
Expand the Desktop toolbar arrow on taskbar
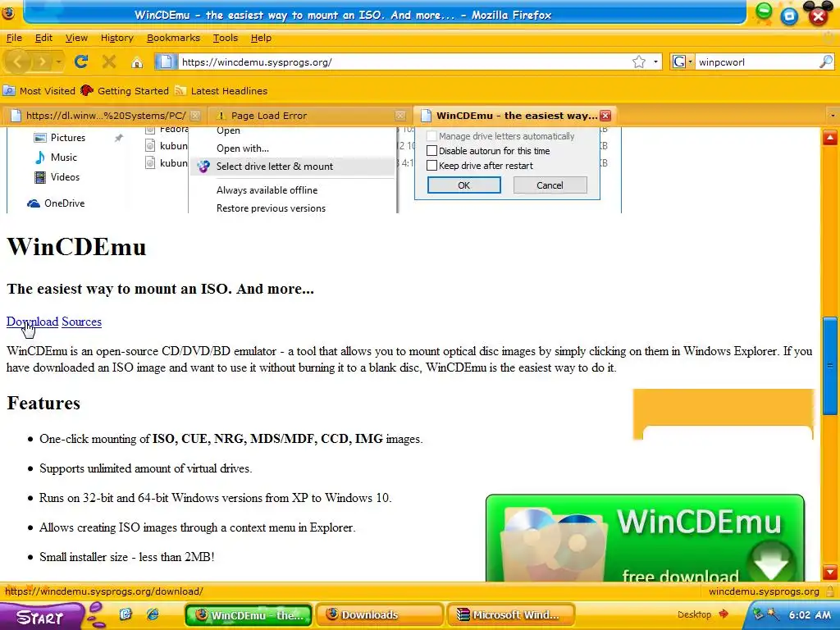click(x=724, y=614)
